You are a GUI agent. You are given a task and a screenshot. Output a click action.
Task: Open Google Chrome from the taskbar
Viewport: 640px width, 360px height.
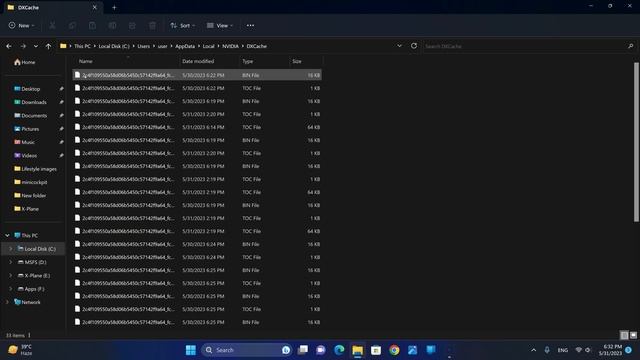click(394, 350)
